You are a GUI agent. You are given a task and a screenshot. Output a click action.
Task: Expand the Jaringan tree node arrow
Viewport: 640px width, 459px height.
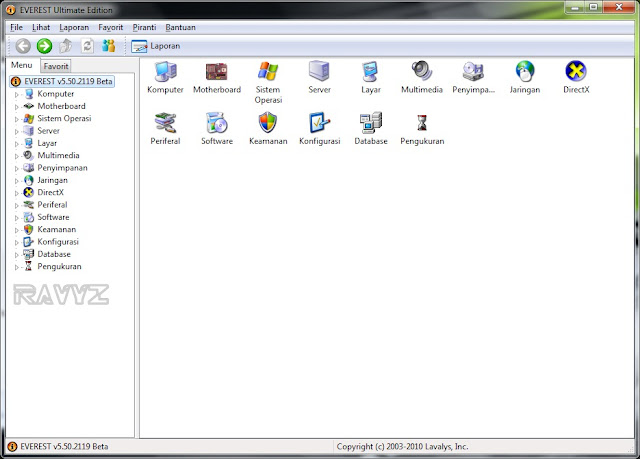point(17,181)
